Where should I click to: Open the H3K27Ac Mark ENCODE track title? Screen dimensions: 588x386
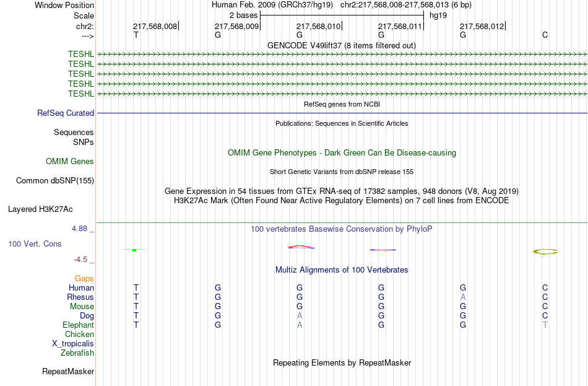[x=342, y=201]
